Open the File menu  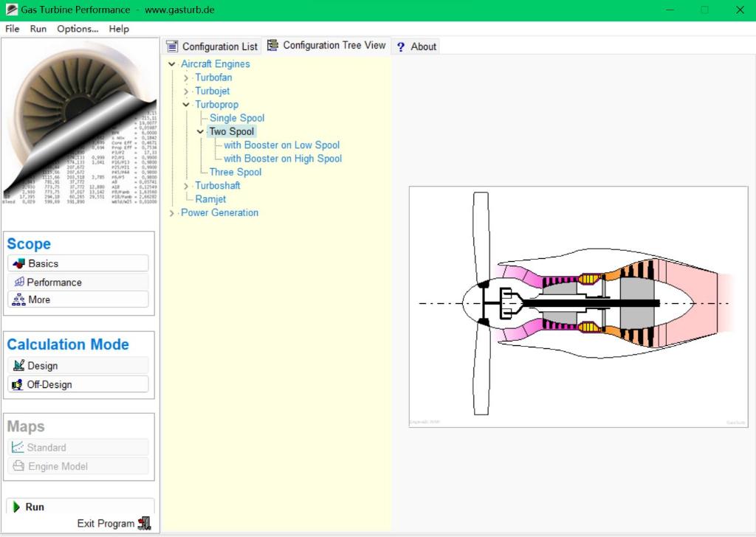12,29
